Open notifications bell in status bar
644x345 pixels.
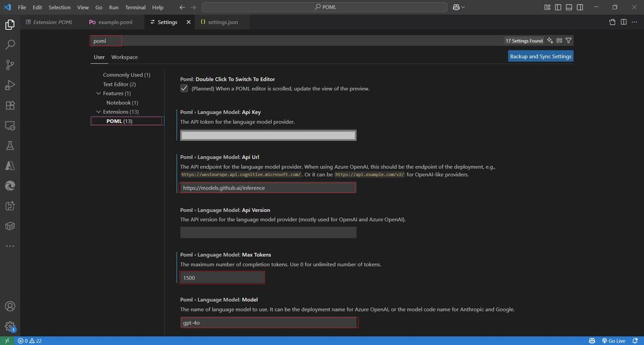pyautogui.click(x=635, y=341)
